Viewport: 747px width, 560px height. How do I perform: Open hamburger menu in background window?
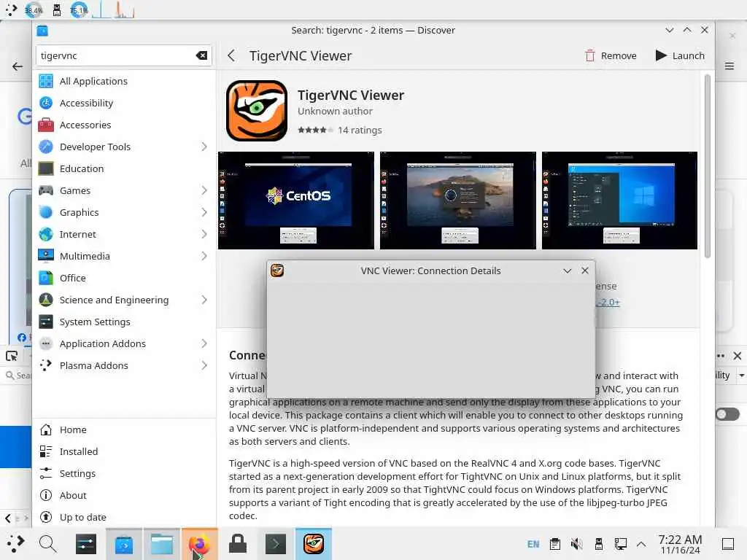729,66
